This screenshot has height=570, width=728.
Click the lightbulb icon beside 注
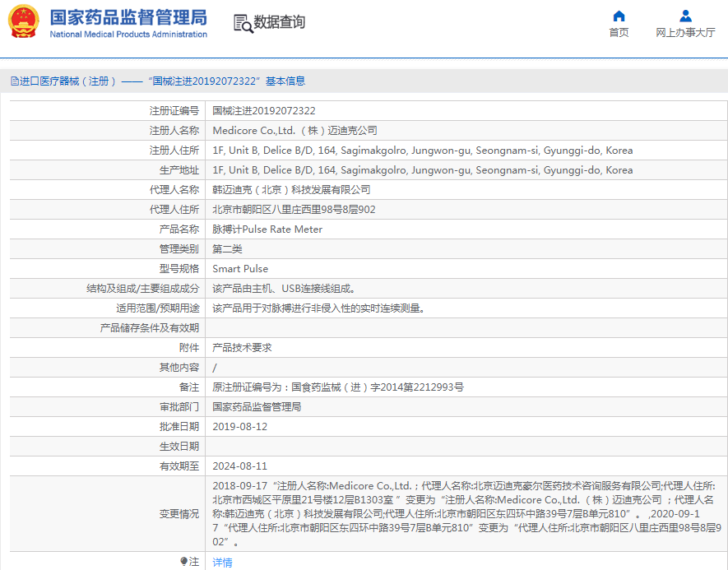tap(183, 562)
